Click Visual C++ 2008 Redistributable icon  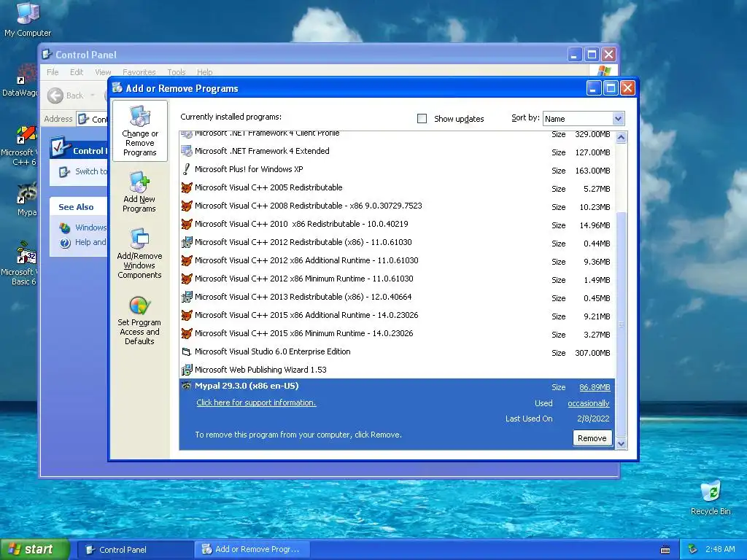click(x=187, y=206)
